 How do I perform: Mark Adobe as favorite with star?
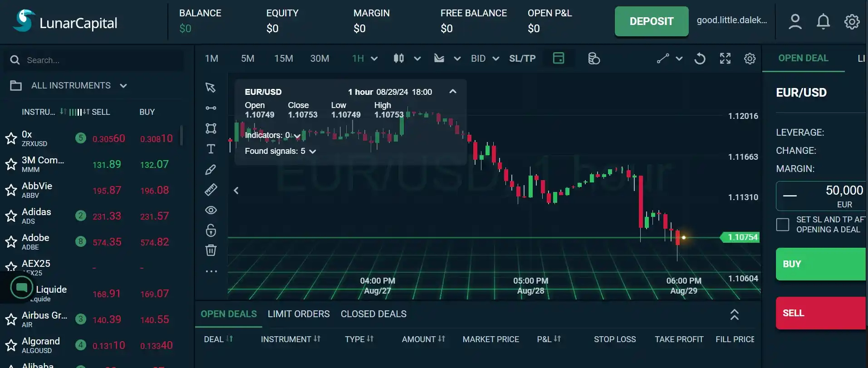[x=11, y=242]
